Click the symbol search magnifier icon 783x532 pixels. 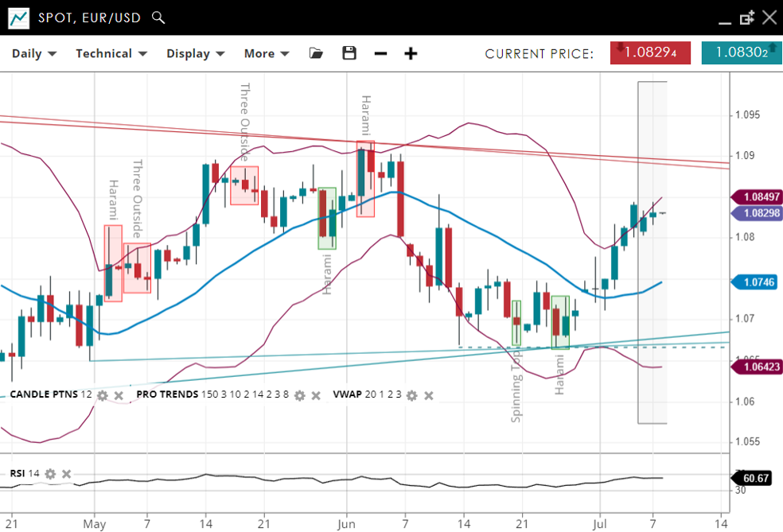pyautogui.click(x=158, y=17)
